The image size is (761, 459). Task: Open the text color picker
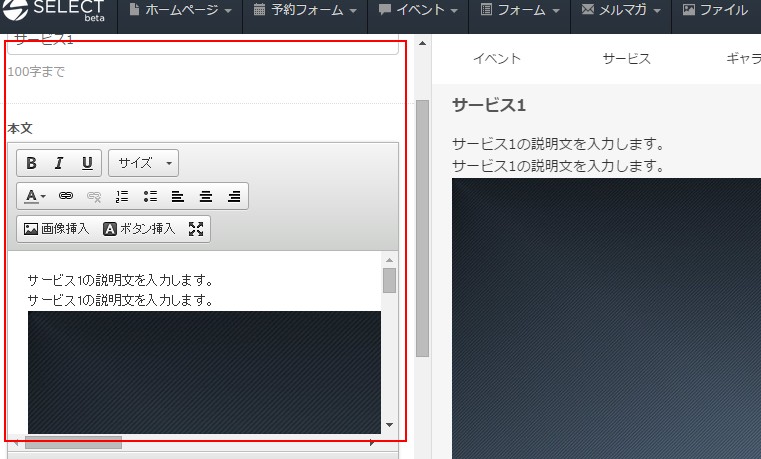tap(35, 196)
